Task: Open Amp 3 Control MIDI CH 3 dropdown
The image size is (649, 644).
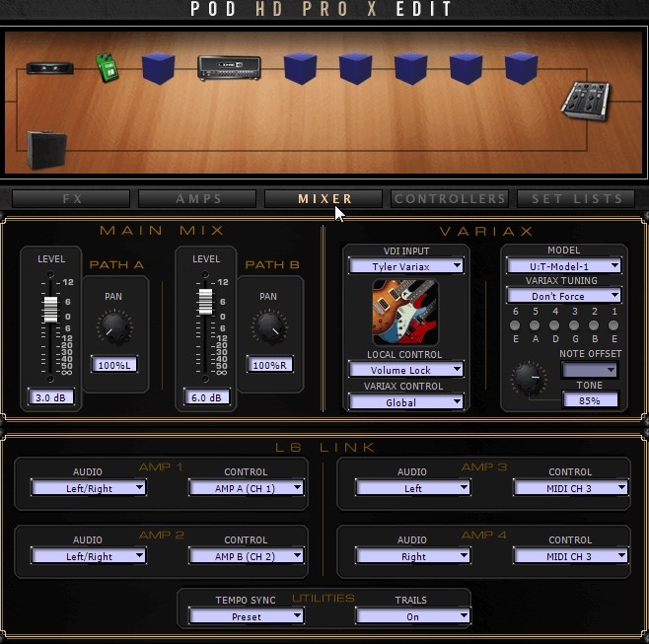Action: 571,488
